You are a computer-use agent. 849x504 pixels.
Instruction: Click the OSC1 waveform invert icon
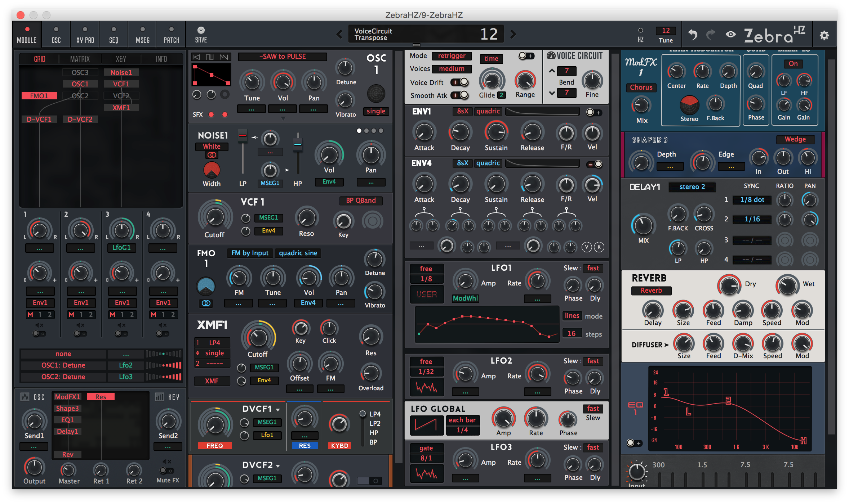(196, 57)
